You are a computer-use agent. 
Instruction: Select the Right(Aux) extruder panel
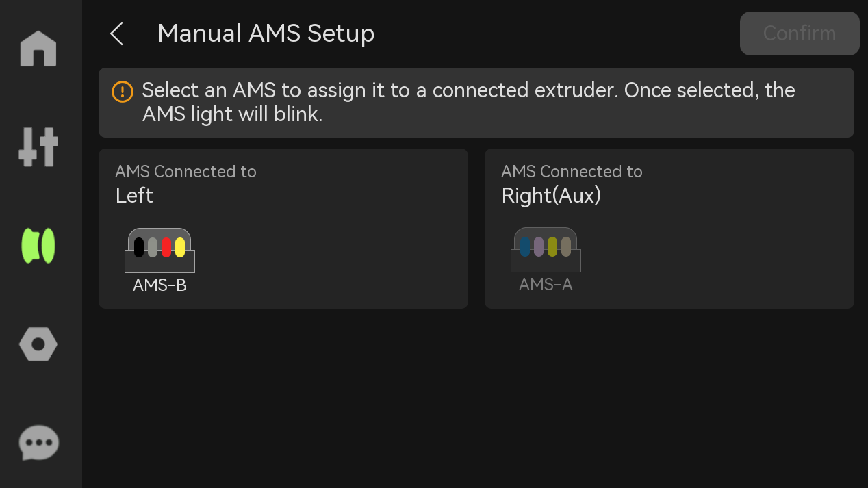coord(669,229)
